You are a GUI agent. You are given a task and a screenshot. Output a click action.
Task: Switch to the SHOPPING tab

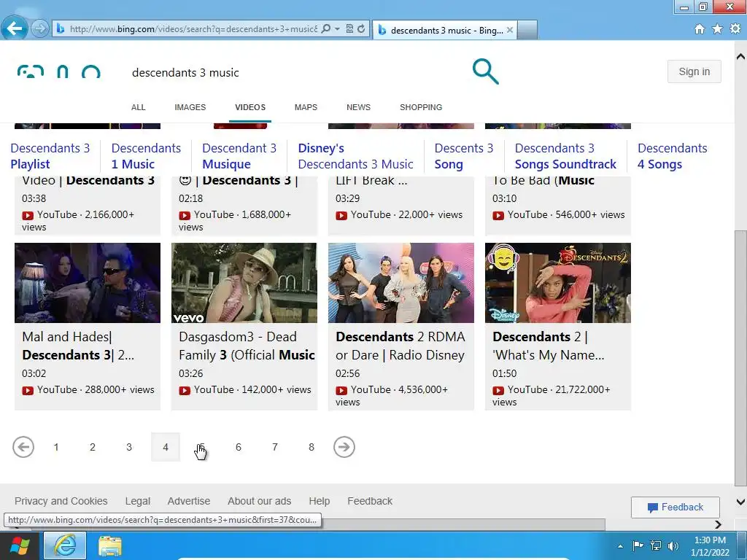421,107
